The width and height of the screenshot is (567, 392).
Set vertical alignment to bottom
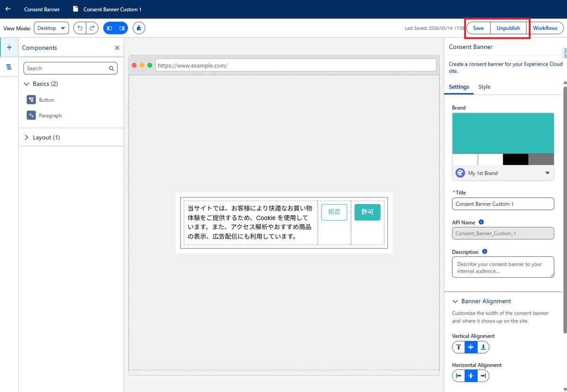click(483, 347)
